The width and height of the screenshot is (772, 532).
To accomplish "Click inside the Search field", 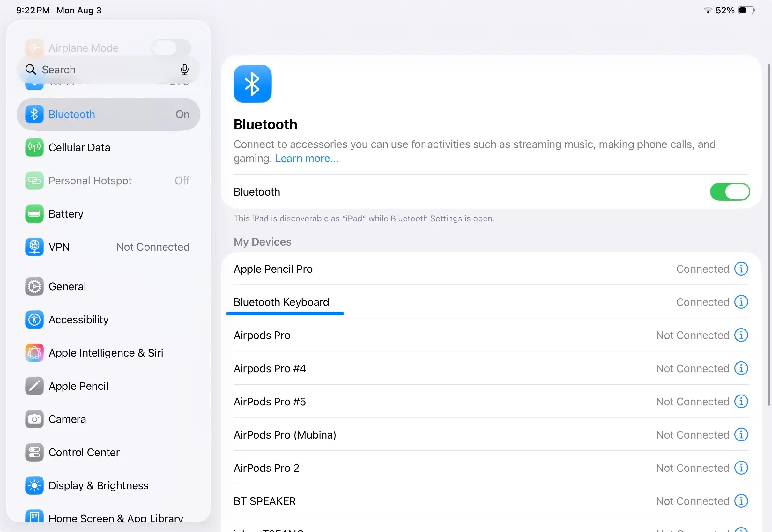I will [x=108, y=70].
